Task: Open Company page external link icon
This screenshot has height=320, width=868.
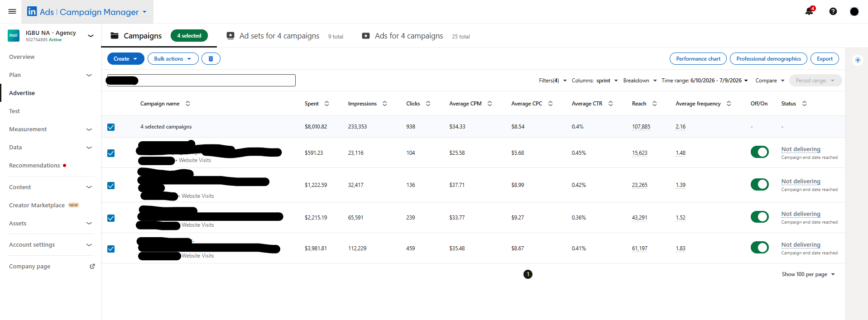Action: click(x=92, y=266)
